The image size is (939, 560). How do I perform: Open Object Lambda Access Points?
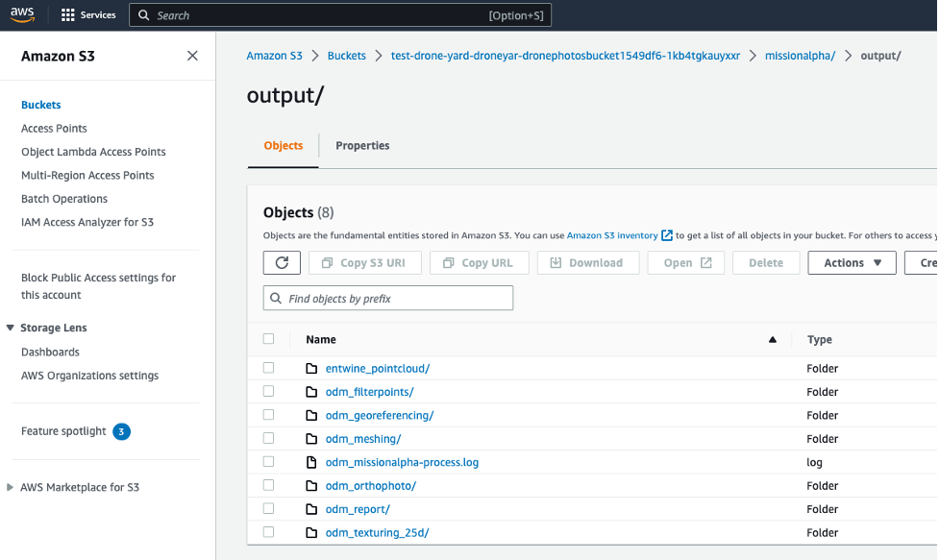[93, 152]
